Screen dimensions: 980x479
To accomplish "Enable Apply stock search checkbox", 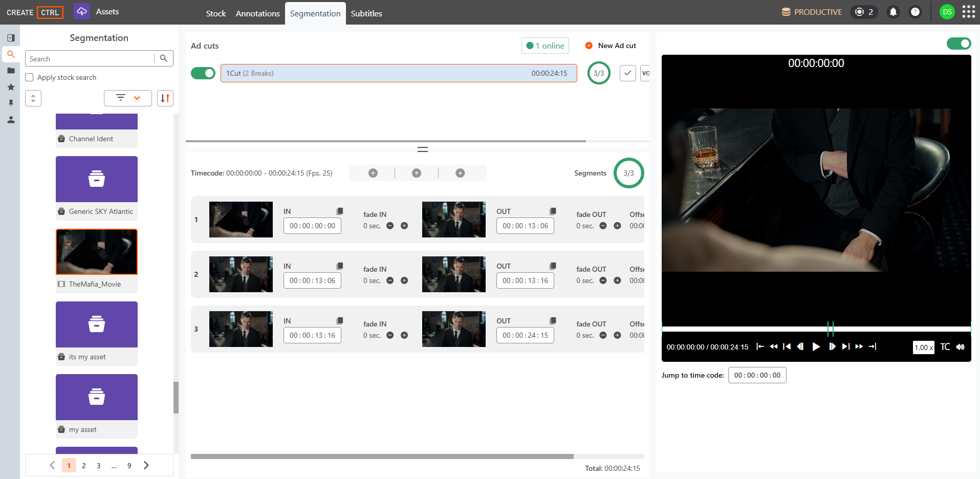I will coord(30,77).
